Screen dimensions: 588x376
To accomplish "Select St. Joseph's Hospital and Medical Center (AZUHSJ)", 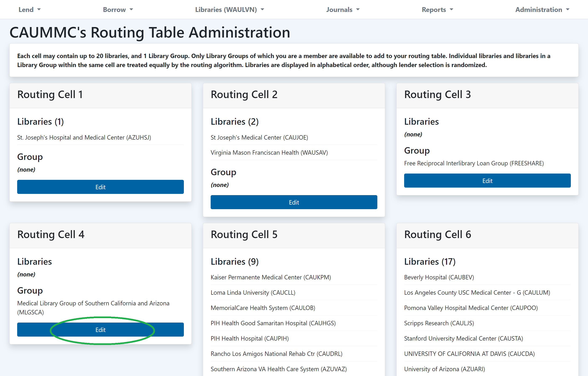I will [x=84, y=137].
